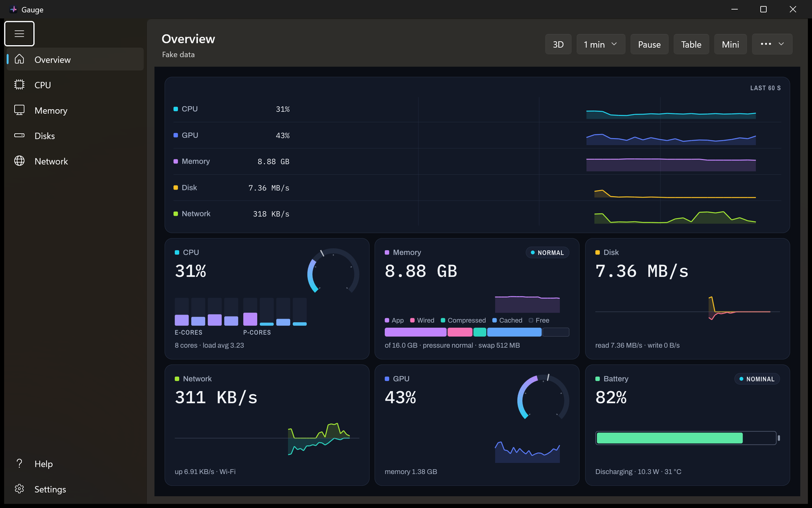812x508 pixels.
Task: Click the memory usage segmented bar
Action: 477,332
